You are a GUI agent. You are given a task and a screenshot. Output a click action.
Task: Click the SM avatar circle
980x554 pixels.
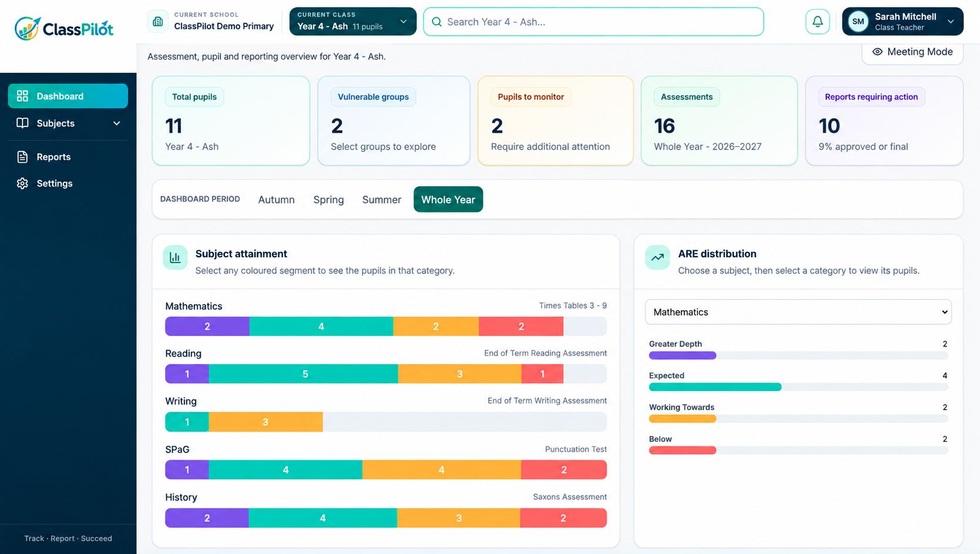coord(858,22)
